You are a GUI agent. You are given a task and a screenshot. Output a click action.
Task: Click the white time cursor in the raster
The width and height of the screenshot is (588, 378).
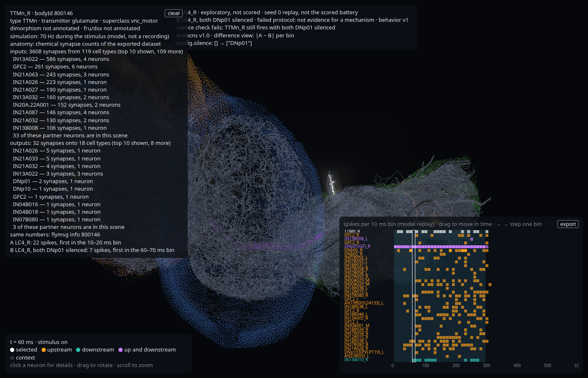click(x=413, y=296)
